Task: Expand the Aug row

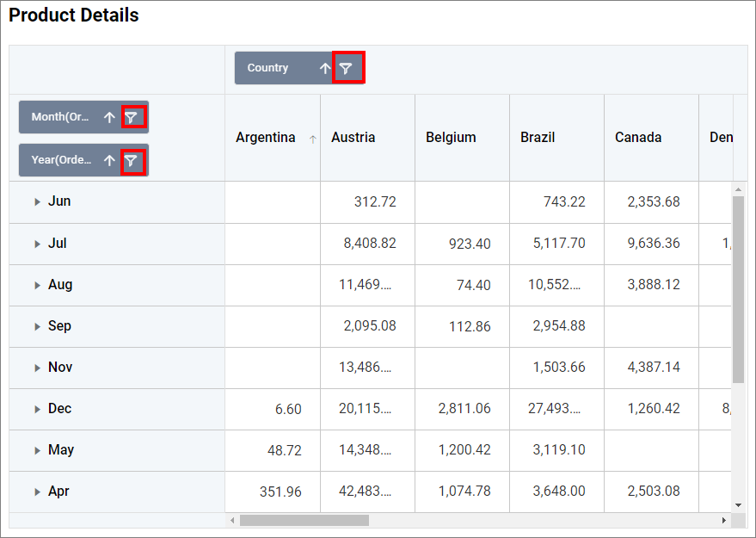Action: pos(37,285)
